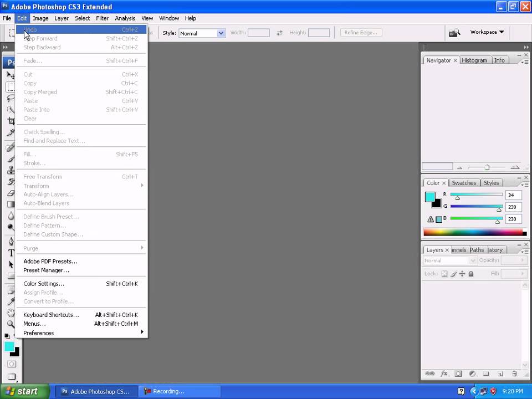Click the Go to Bridge icon
Viewport: 532px width, 399px height.
pos(454,33)
